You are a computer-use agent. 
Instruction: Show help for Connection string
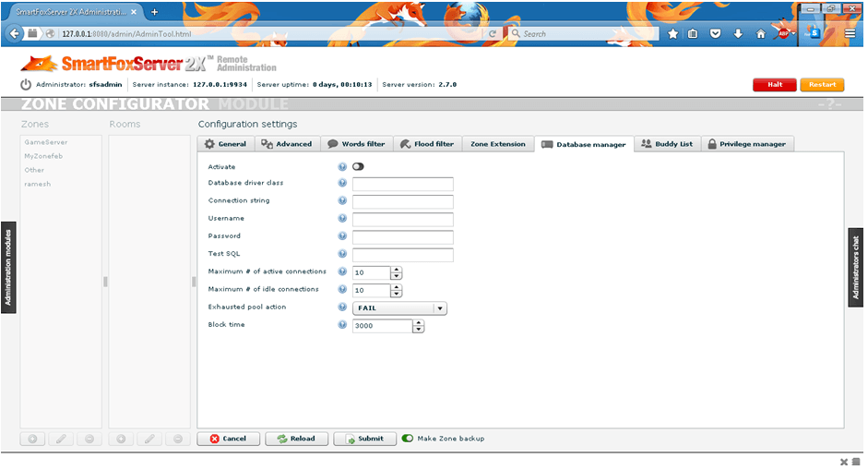342,200
